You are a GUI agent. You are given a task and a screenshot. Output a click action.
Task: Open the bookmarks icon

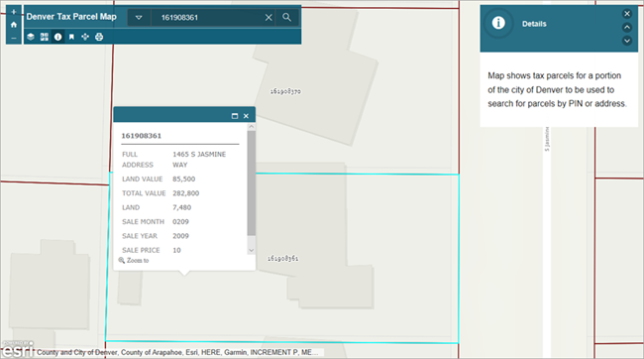pyautogui.click(x=71, y=37)
